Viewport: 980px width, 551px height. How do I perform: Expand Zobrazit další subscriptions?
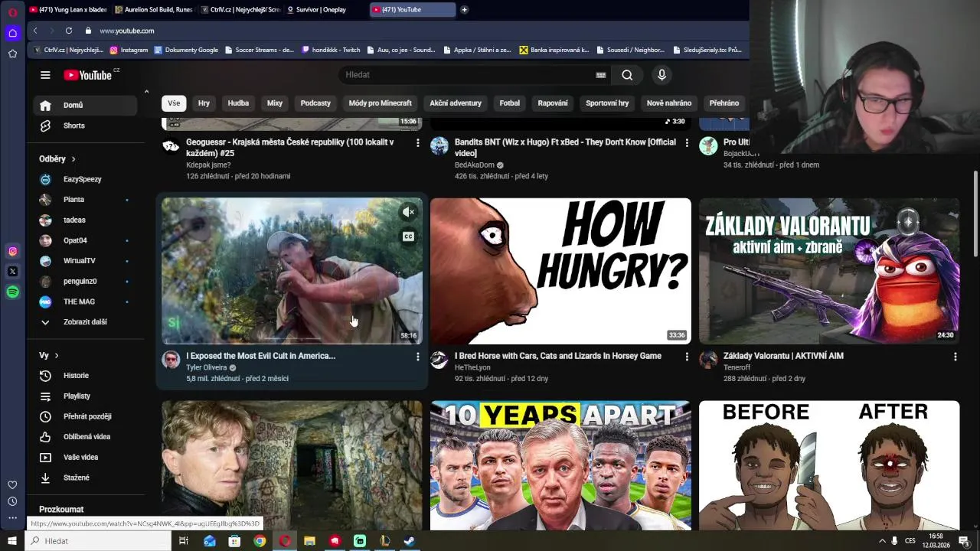click(x=85, y=322)
